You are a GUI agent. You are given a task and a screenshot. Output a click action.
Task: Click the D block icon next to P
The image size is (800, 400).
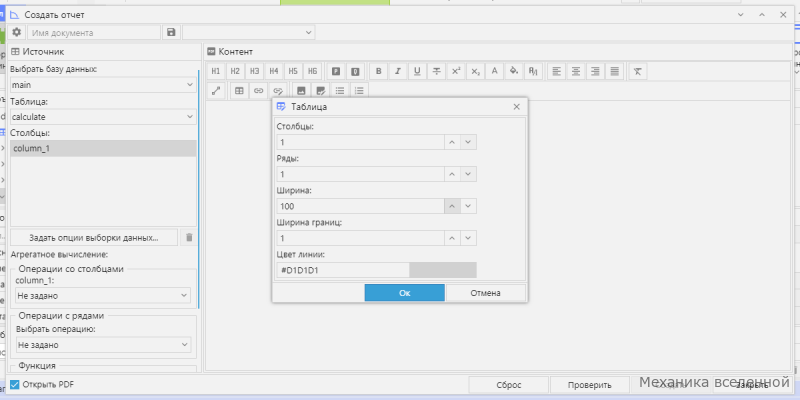point(356,71)
